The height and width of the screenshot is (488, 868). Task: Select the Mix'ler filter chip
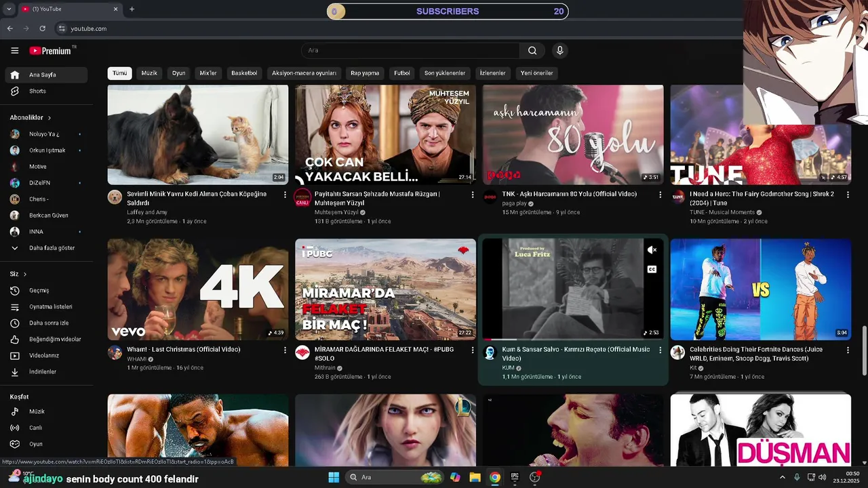point(208,73)
